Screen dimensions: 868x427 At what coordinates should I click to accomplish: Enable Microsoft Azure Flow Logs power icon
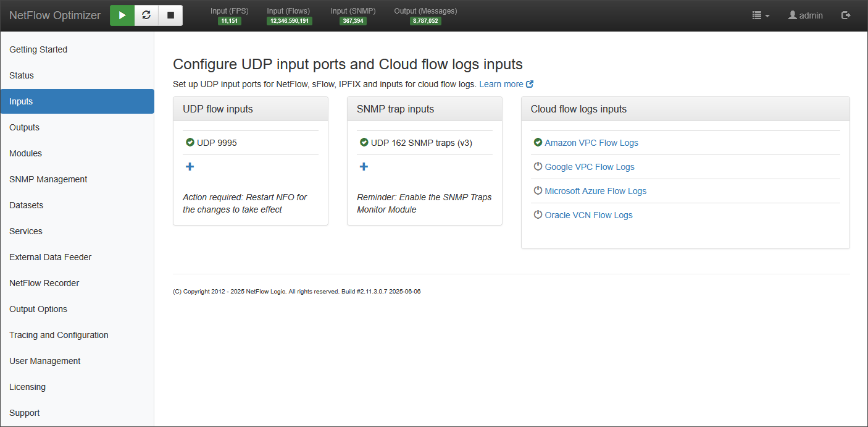pyautogui.click(x=538, y=191)
